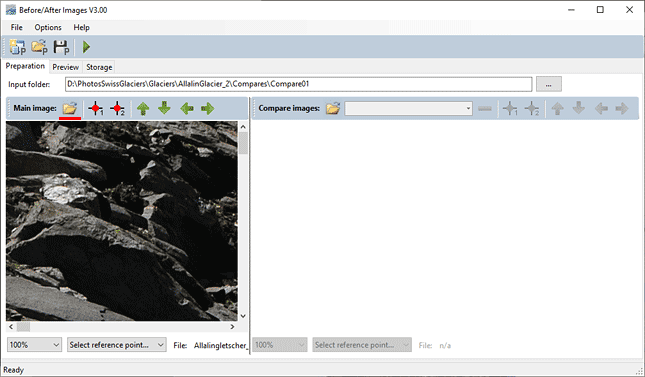This screenshot has width=645, height=377.
Task: Click the New project toolbar icon
Action: [x=17, y=47]
